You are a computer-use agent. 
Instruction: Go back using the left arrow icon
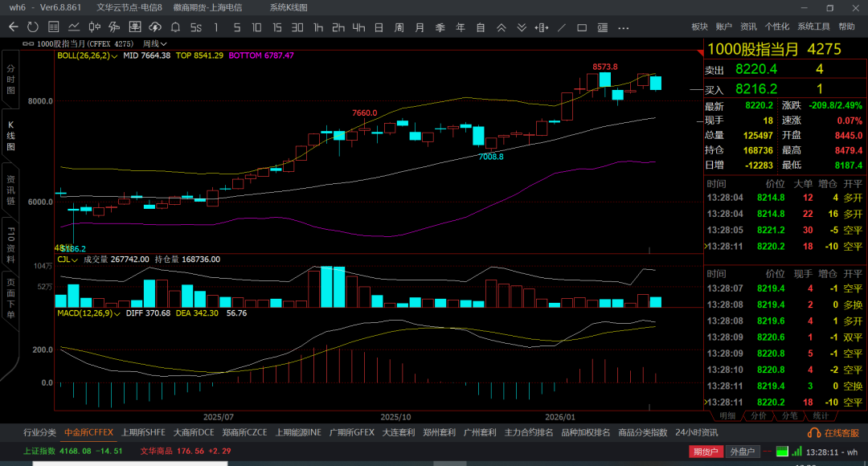click(x=14, y=27)
